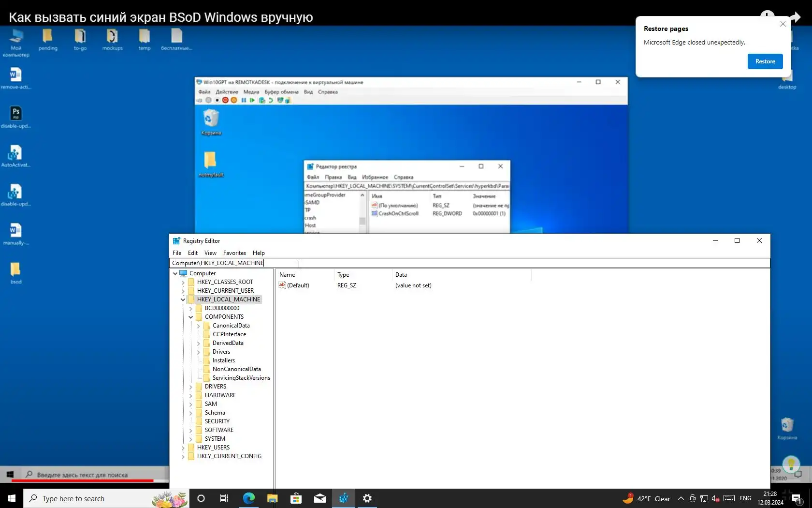
Task: Open Task View on the taskbar
Action: tap(224, 498)
